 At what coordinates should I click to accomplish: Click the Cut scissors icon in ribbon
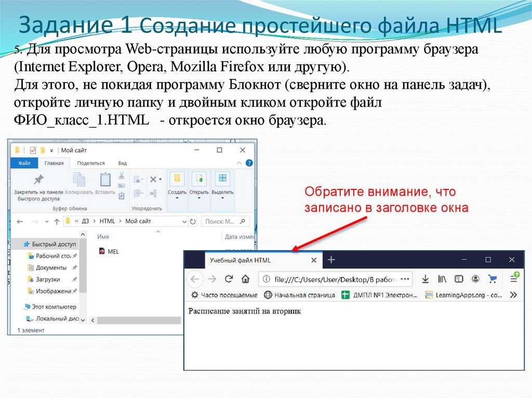coord(122,175)
